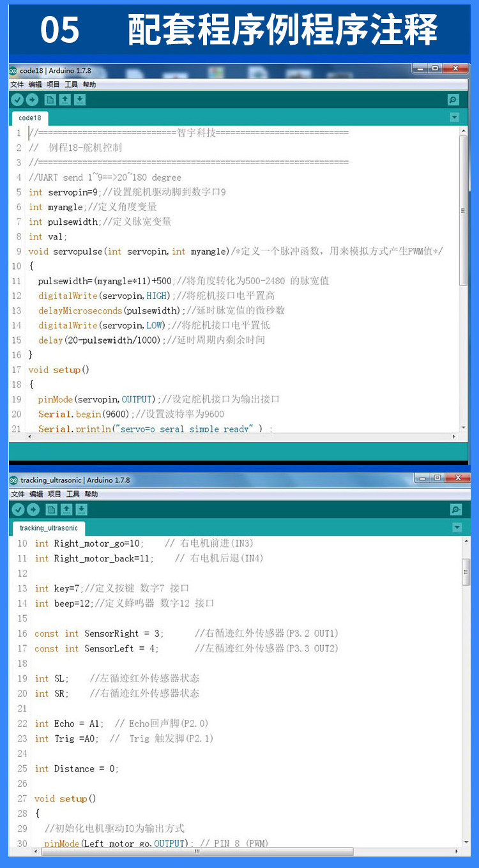The image size is (479, 868).
Task: Minimize the code18 Arduino window
Action: click(420, 68)
